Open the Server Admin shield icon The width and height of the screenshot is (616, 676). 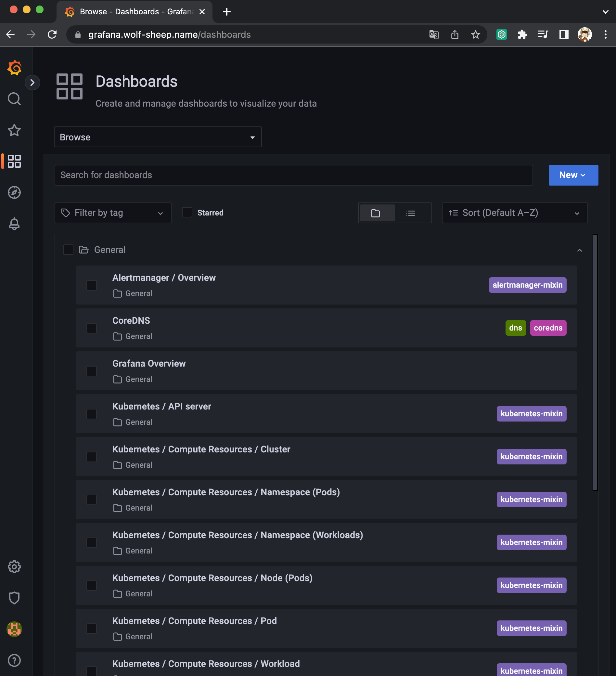14,598
